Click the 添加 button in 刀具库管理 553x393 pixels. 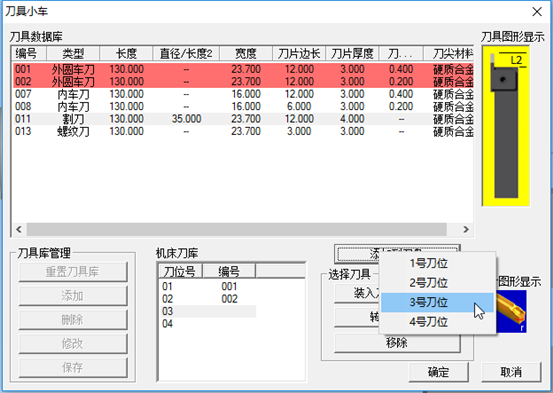[x=73, y=296]
